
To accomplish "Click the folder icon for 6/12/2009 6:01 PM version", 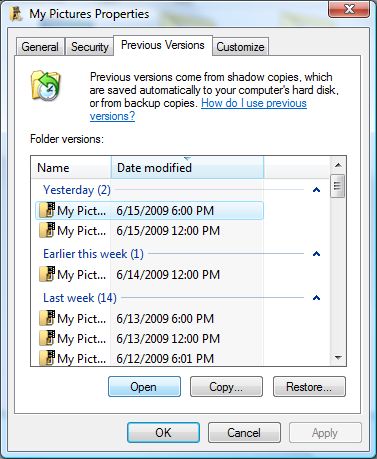I will click(x=47, y=358).
